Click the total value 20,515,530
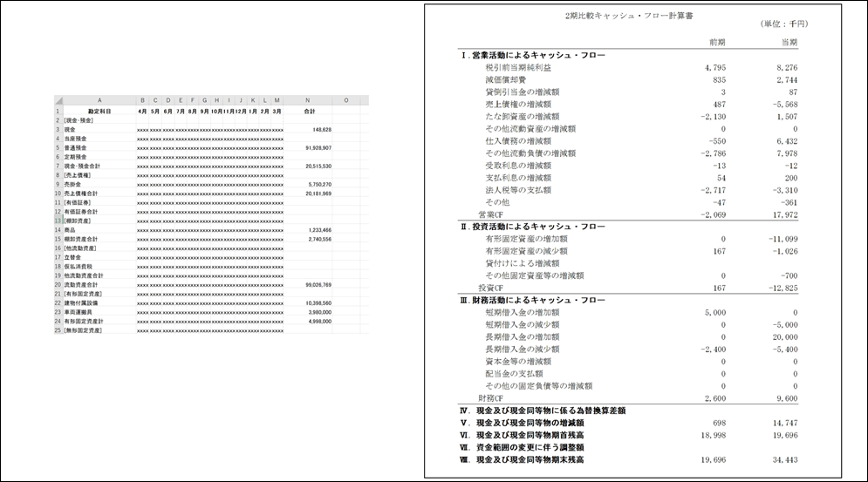868x482 pixels. point(318,166)
